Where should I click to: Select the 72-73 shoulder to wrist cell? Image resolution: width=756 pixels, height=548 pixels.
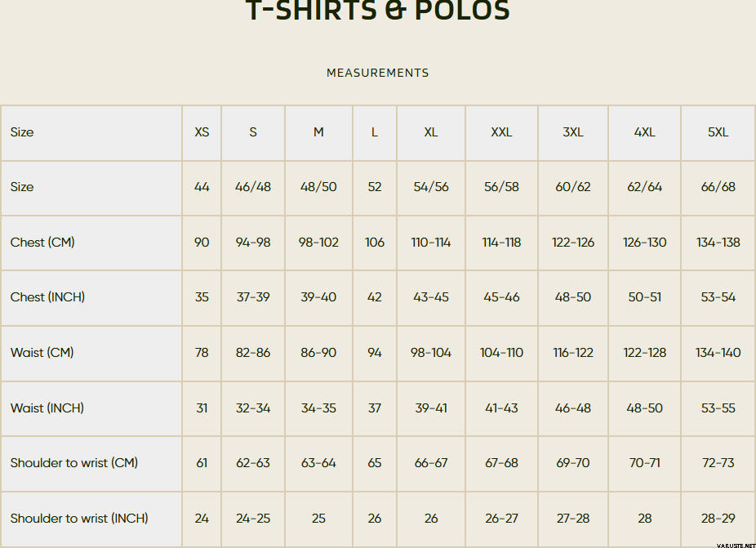point(718,463)
